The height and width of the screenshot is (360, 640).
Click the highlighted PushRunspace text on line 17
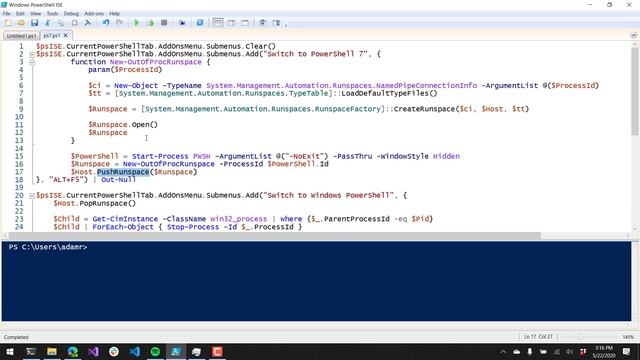click(123, 172)
